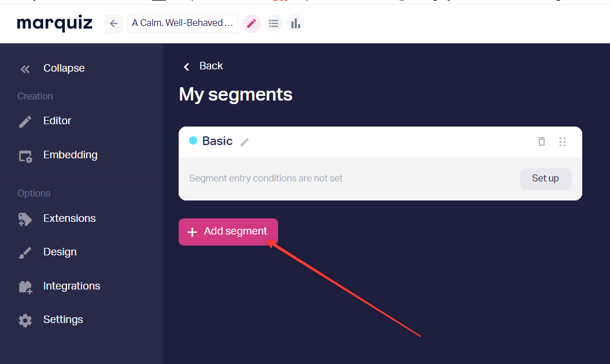Click the Add segment button
Viewport: 610px width, 364px height.
(228, 232)
